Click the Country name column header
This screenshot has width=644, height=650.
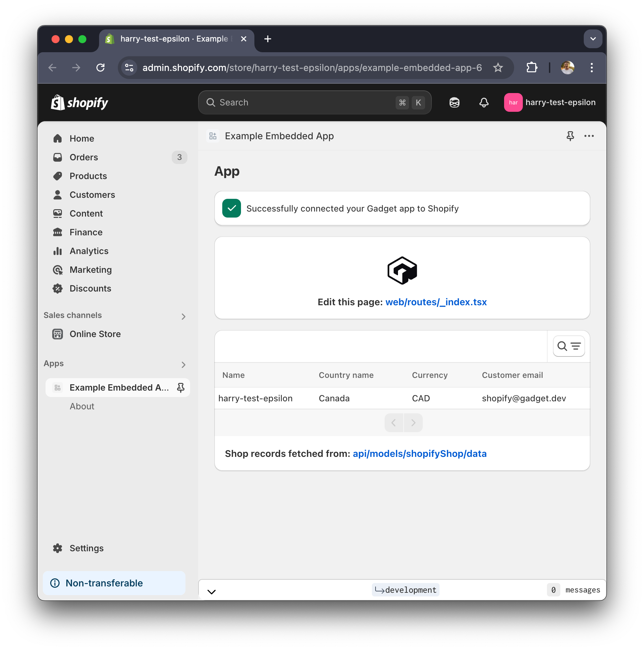[346, 376]
